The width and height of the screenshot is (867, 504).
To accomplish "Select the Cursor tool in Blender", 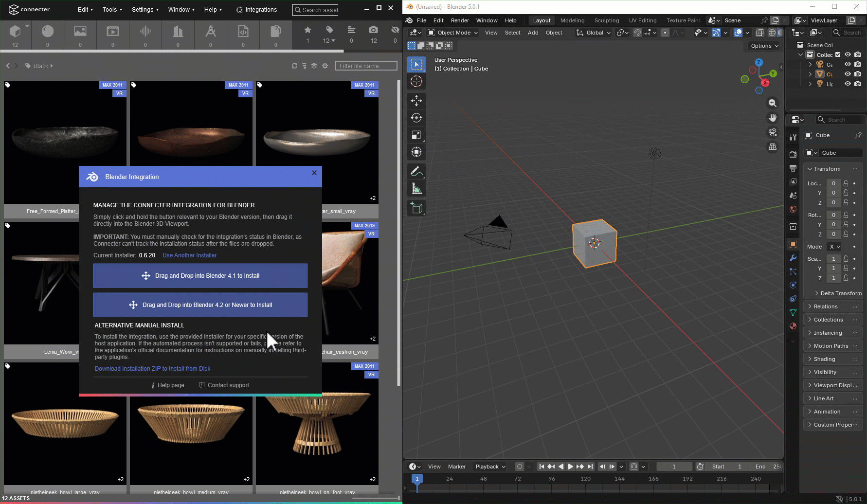I will tap(416, 81).
